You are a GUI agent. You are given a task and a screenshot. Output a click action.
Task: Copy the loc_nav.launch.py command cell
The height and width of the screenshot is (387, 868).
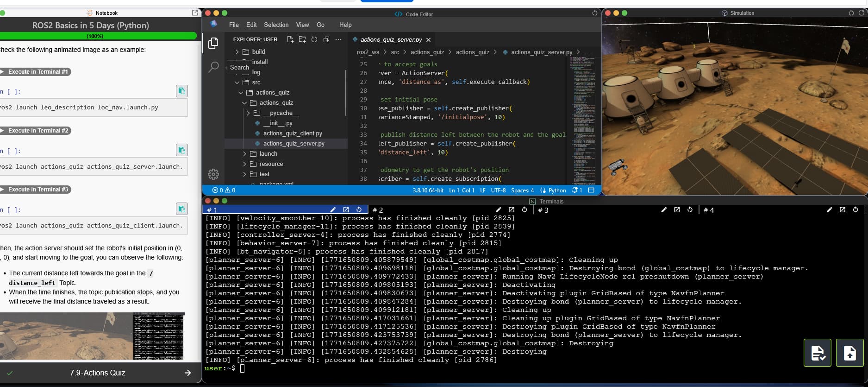click(x=182, y=91)
